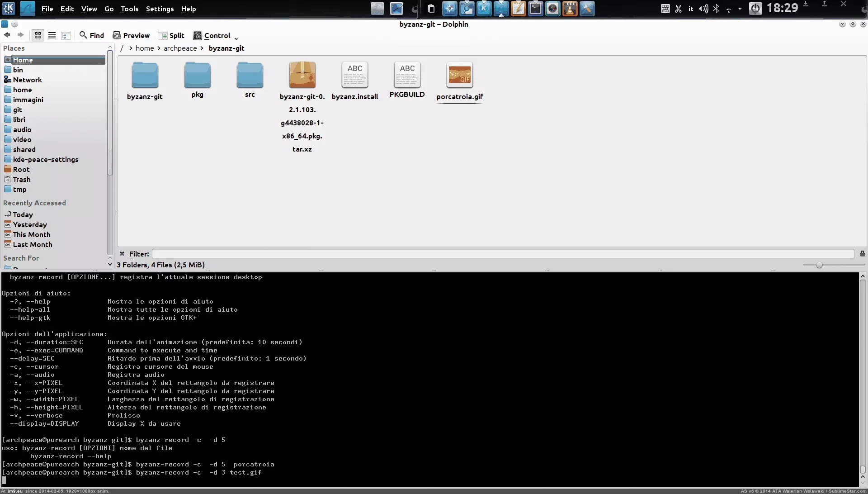Image resolution: width=868 pixels, height=494 pixels.
Task: Switch to Details tree view mode
Action: [66, 35]
